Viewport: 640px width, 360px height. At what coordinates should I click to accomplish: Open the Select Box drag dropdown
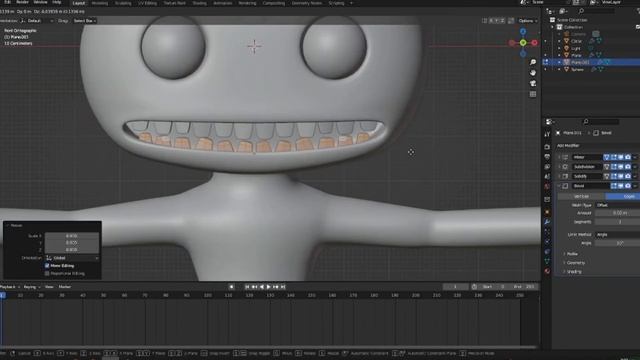pyautogui.click(x=84, y=21)
